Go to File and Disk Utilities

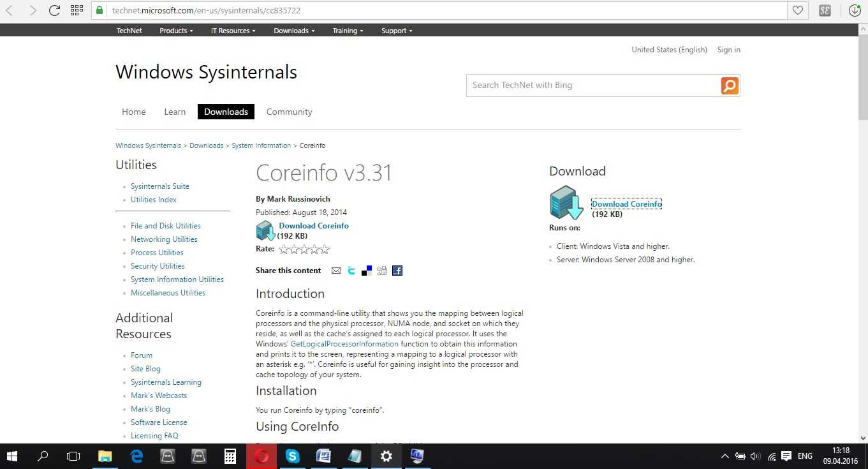(x=166, y=226)
